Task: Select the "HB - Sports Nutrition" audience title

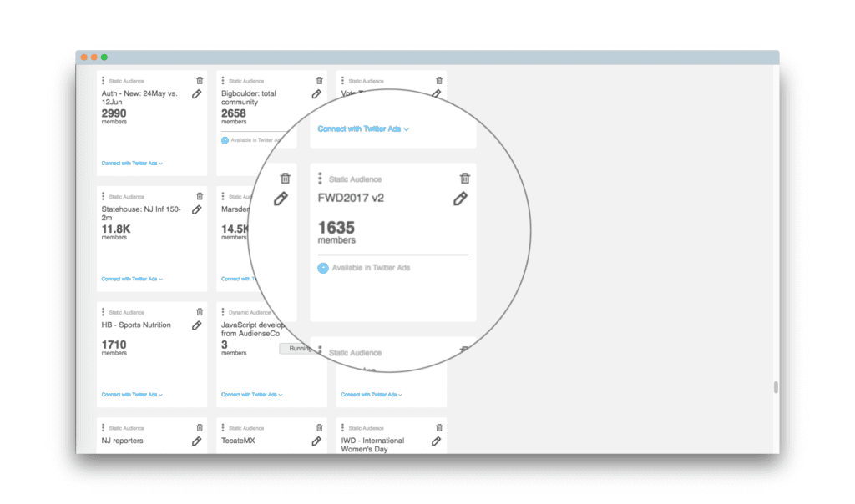Action: [x=136, y=325]
